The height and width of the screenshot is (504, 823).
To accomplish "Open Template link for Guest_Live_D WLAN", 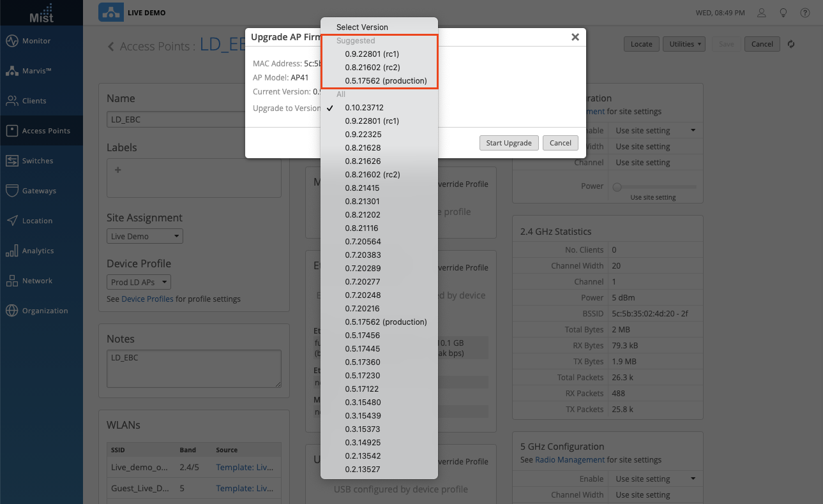I will pos(245,488).
